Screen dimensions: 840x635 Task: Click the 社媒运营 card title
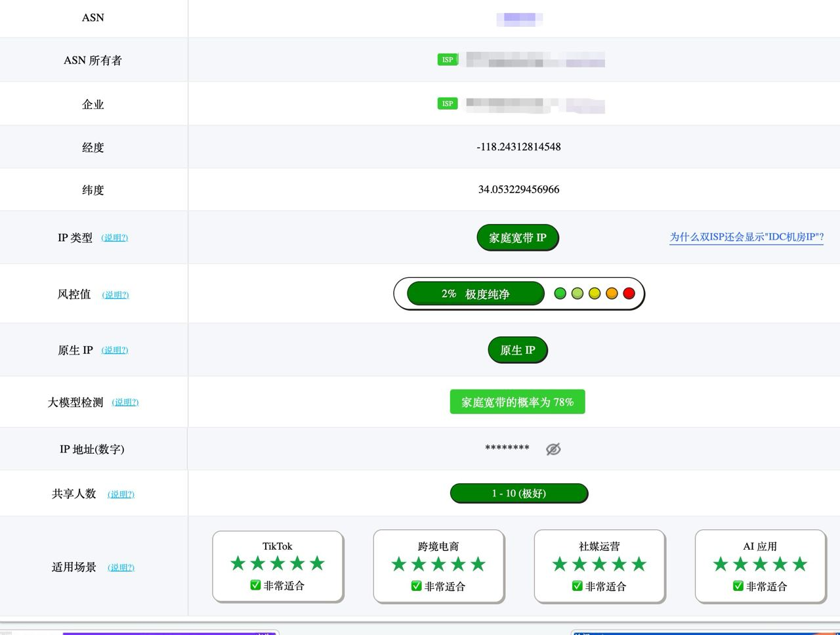[599, 546]
